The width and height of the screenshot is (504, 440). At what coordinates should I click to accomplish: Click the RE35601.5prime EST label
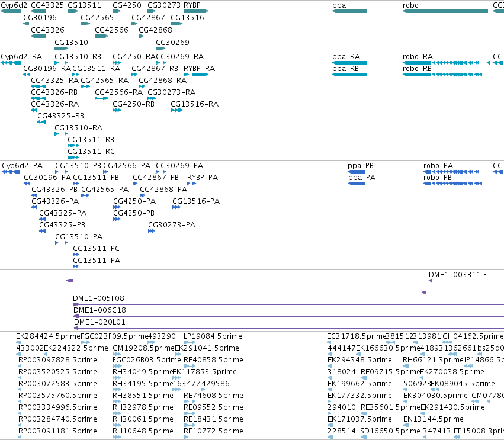coord(390,407)
